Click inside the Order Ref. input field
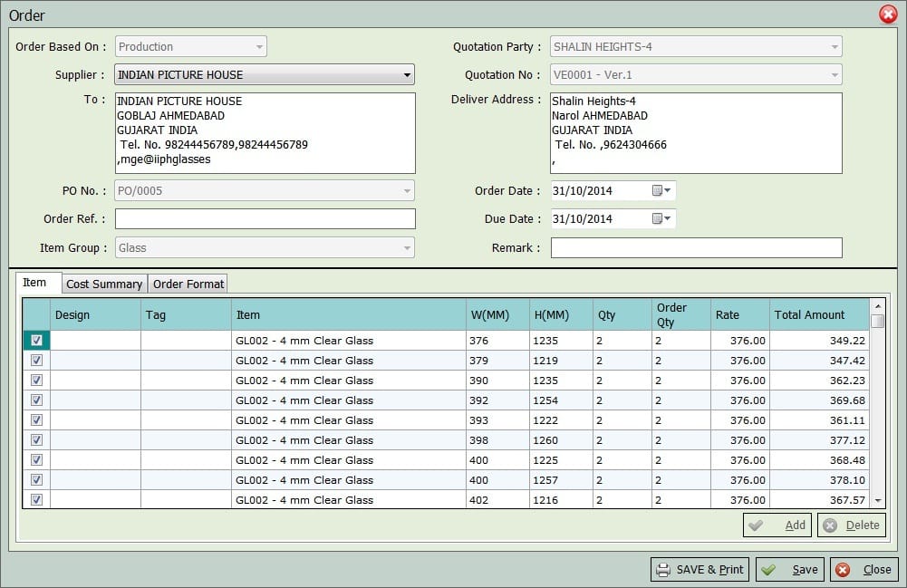The height and width of the screenshot is (588, 907). 263,218
